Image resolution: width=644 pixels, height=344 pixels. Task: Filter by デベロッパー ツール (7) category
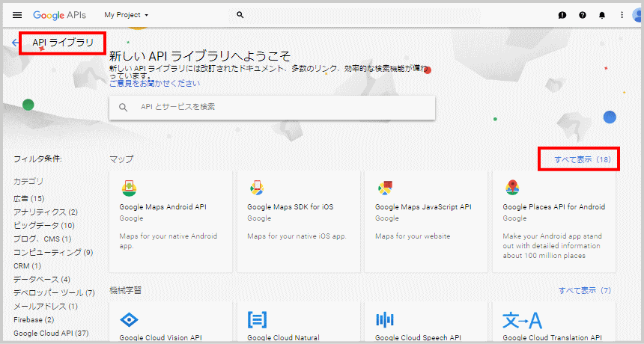point(54,293)
